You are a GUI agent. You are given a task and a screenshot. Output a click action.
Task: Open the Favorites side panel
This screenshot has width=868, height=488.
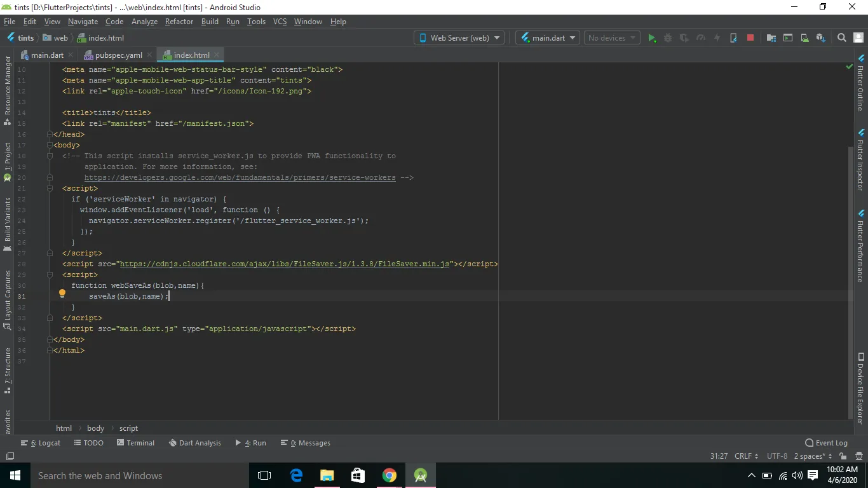click(x=8, y=422)
